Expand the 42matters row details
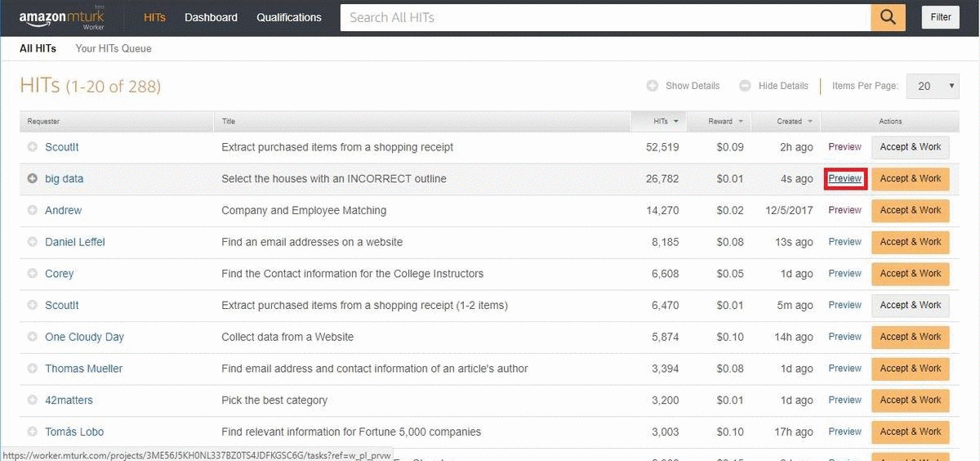This screenshot has height=461, width=980. click(33, 401)
